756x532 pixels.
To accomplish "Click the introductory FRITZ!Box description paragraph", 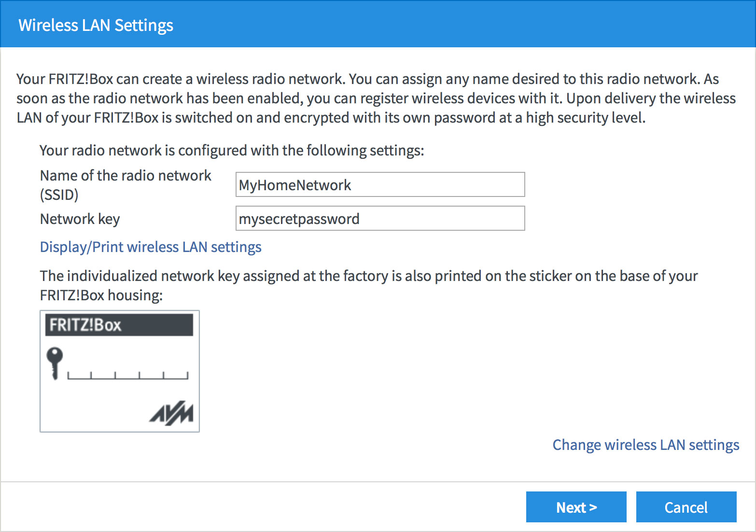I will 372,98.
